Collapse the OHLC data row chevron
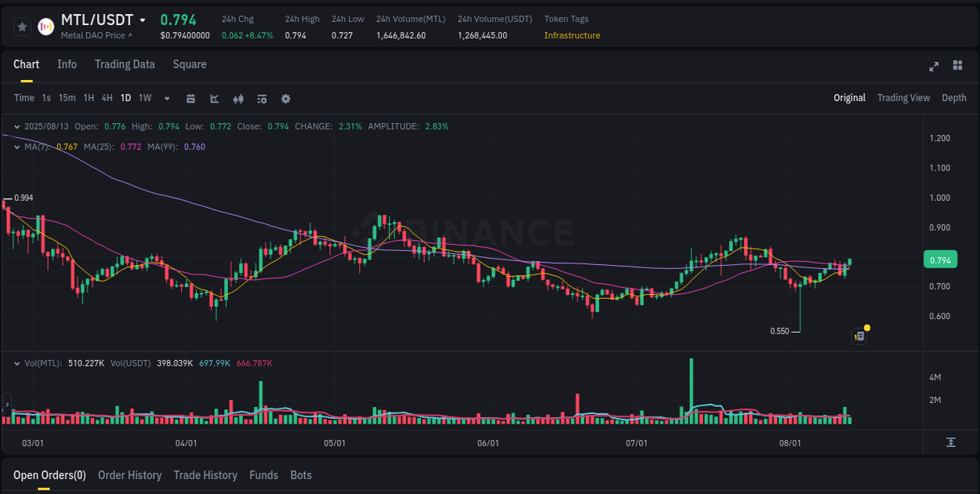The width and height of the screenshot is (980, 494). tap(16, 125)
